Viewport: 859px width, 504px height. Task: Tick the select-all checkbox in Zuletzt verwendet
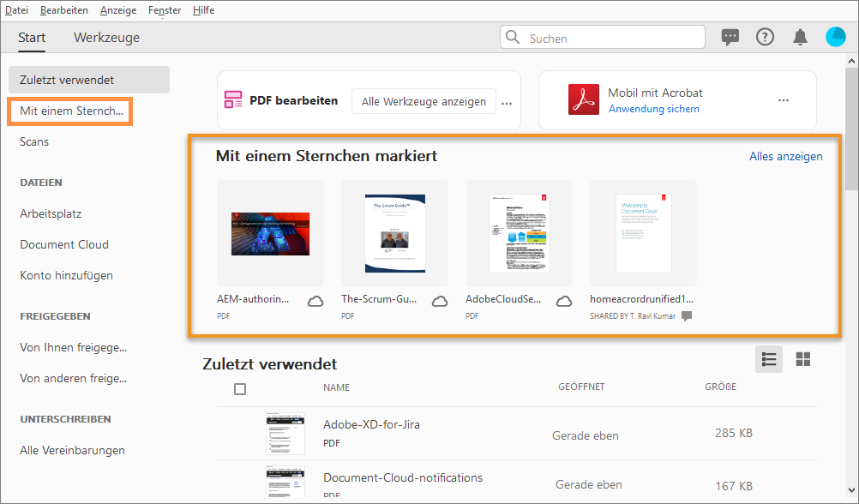tap(240, 389)
